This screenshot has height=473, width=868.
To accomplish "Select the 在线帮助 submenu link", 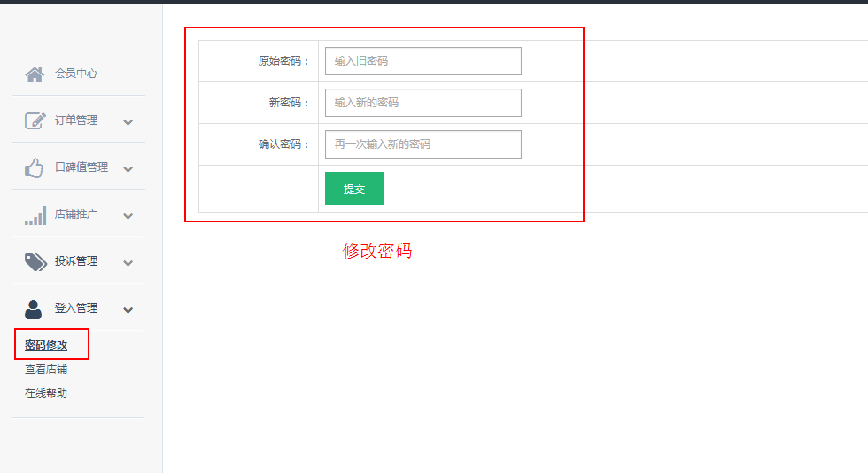I will pos(46,392).
